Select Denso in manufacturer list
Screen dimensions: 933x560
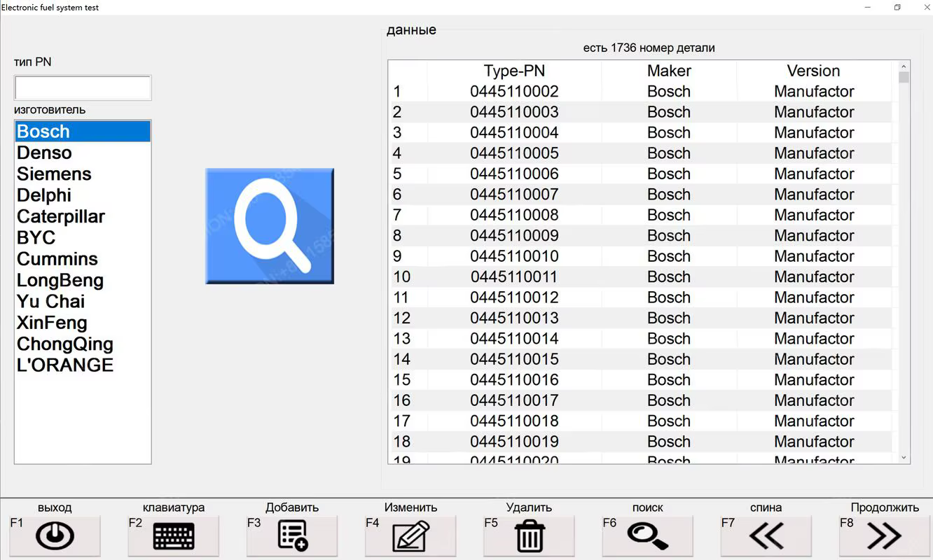83,153
